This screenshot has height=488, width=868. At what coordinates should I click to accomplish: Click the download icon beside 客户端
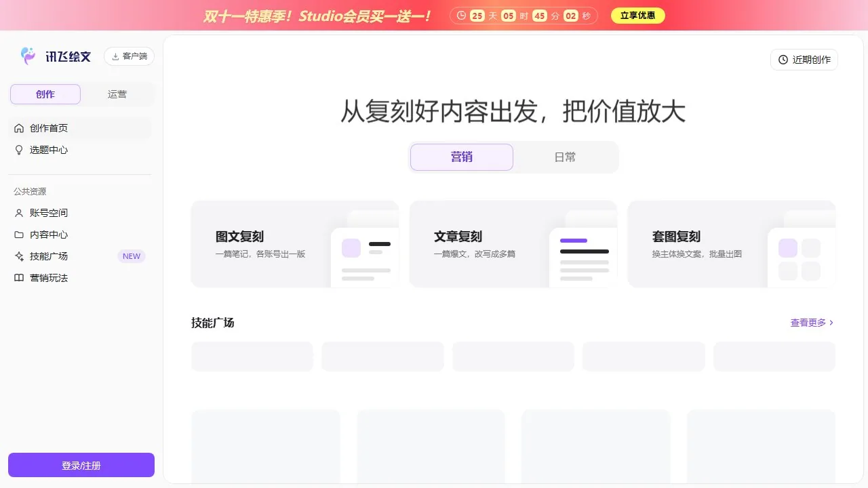[x=115, y=56]
